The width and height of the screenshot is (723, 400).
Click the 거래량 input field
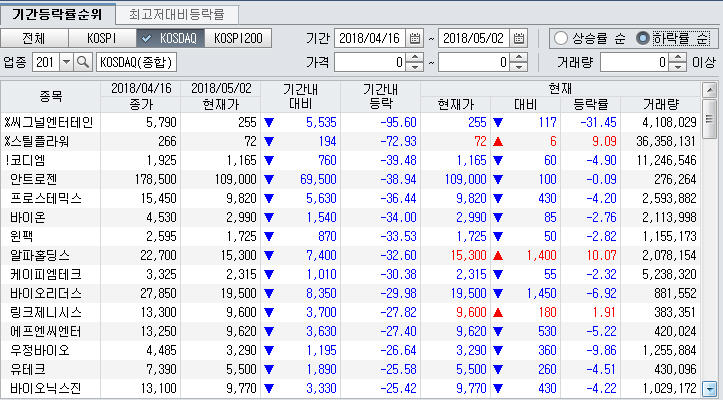tap(635, 62)
